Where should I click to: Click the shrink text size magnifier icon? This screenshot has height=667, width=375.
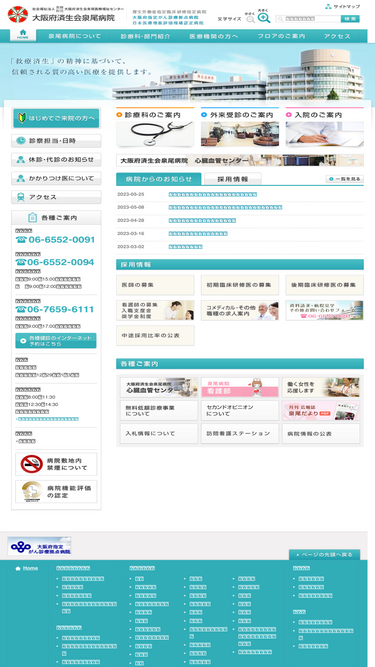(250, 19)
